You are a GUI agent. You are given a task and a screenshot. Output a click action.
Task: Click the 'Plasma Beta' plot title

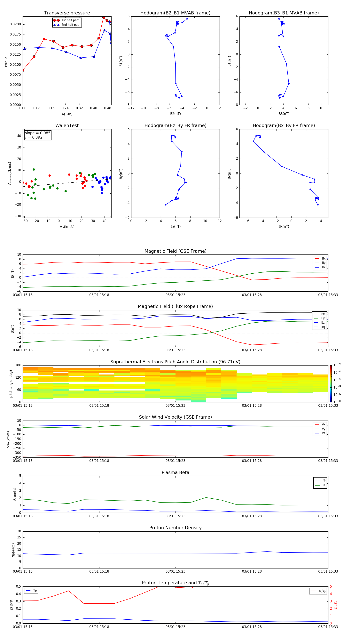(x=175, y=472)
